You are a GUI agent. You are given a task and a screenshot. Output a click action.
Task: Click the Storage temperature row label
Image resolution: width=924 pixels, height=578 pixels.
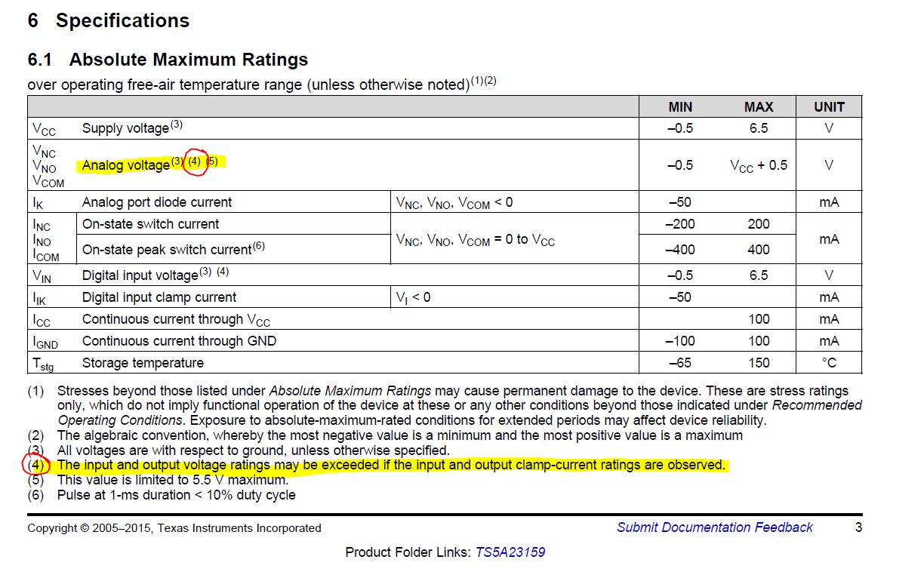tap(143, 363)
